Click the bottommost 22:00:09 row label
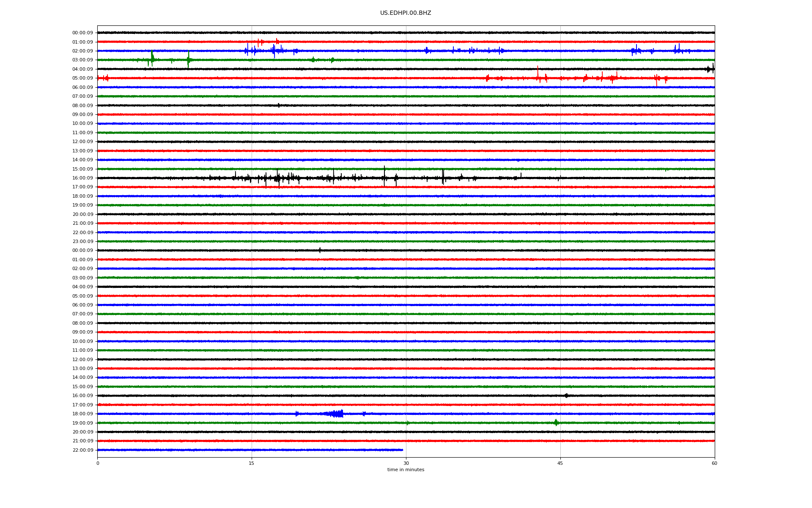Screen dimensions: 812x508 coord(82,450)
